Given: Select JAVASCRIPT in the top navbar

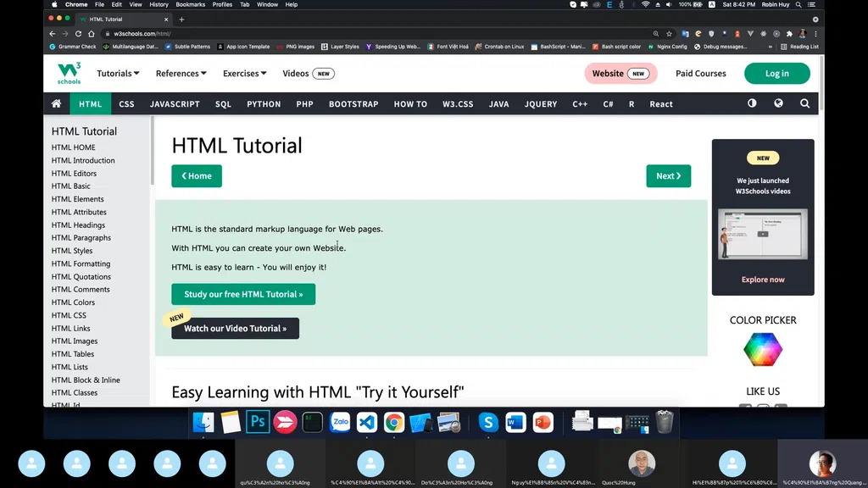Looking at the screenshot, I should (175, 103).
